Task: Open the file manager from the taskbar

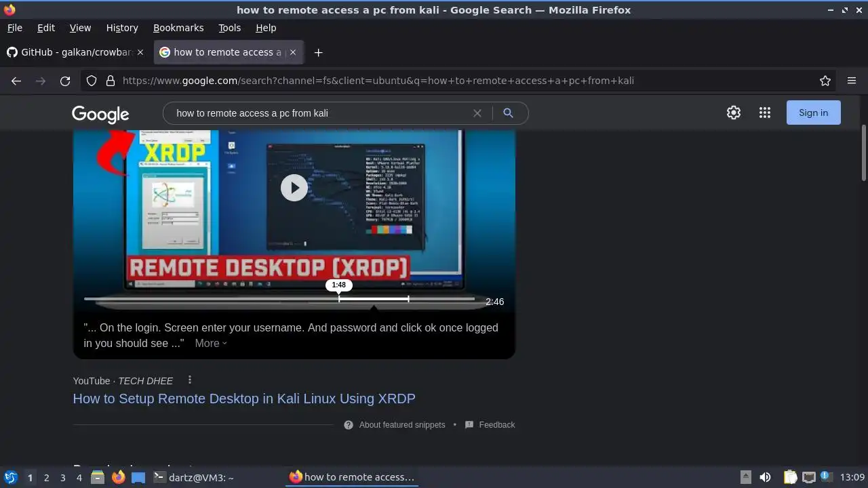Action: 98,477
